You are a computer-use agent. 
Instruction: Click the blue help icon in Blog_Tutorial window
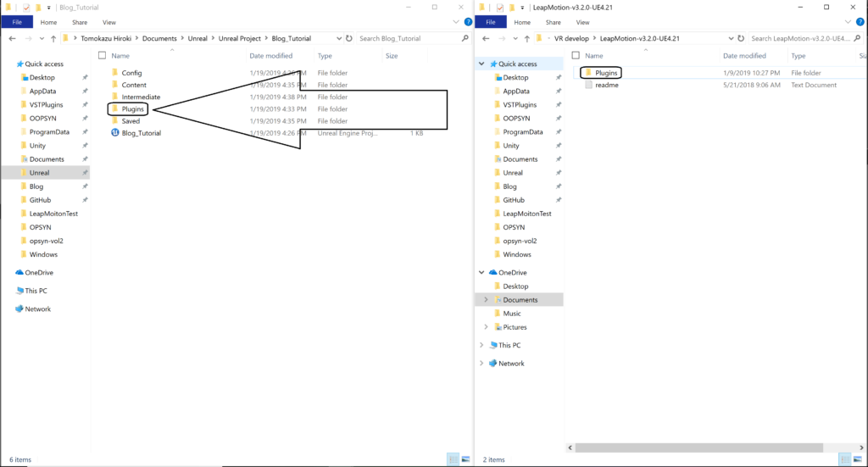click(465, 22)
